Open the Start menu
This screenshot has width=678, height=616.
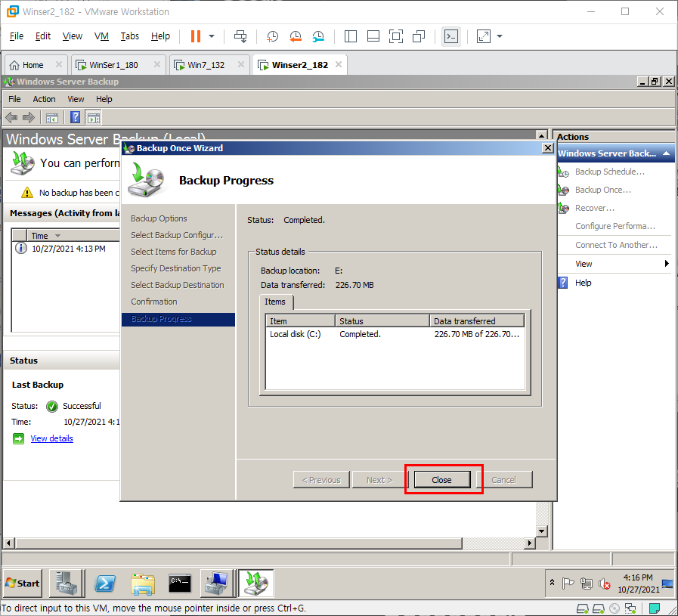pyautogui.click(x=23, y=583)
